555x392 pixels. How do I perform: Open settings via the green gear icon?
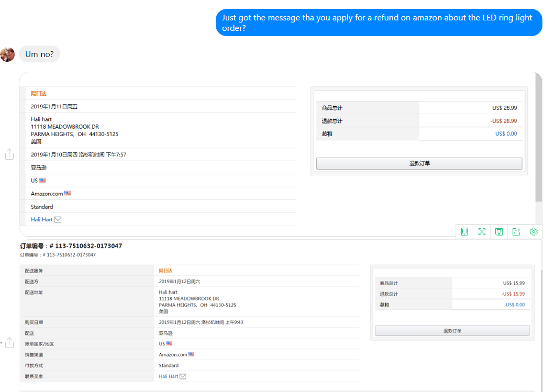534,231
